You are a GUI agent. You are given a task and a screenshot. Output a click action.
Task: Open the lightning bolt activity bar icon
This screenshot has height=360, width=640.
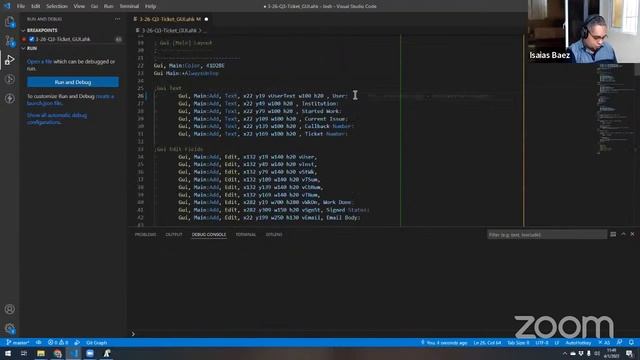coord(10,98)
